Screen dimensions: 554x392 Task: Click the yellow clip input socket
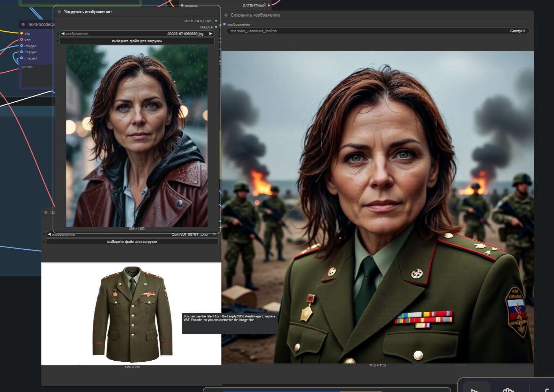[22, 33]
